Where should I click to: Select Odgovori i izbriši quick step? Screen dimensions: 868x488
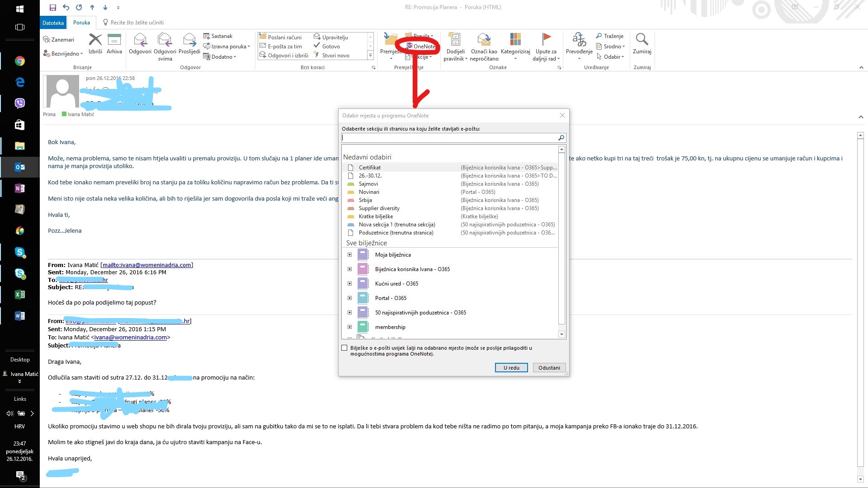pyautogui.click(x=283, y=56)
